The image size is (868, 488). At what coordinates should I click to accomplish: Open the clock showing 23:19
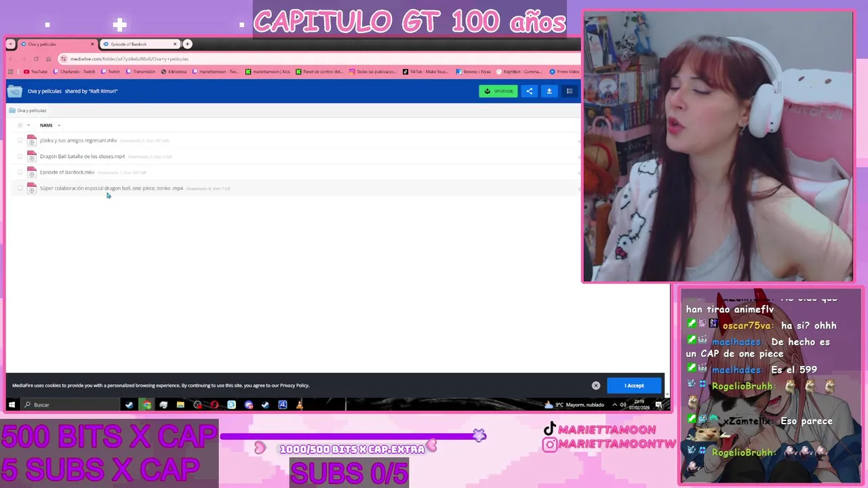[x=639, y=405]
